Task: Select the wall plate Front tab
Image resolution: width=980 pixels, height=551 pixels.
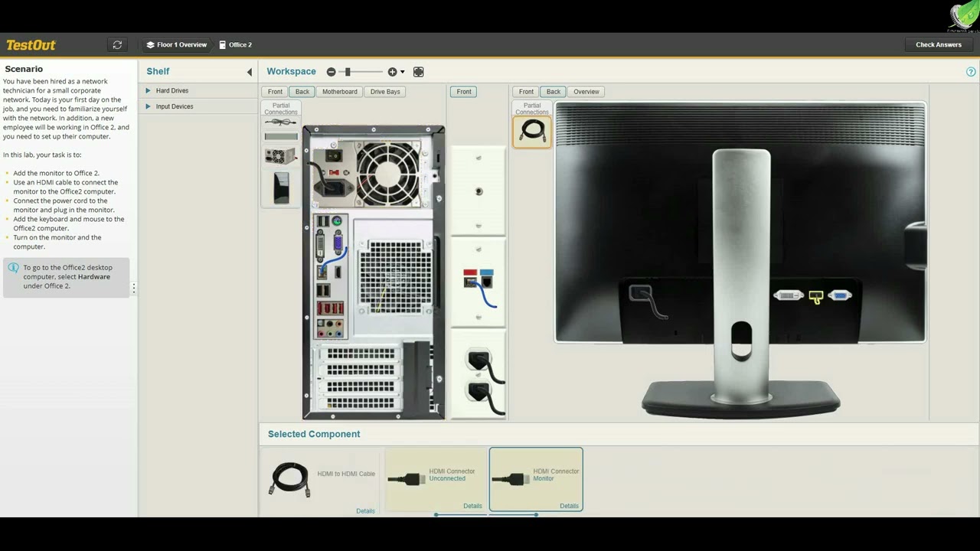Action: tap(464, 92)
